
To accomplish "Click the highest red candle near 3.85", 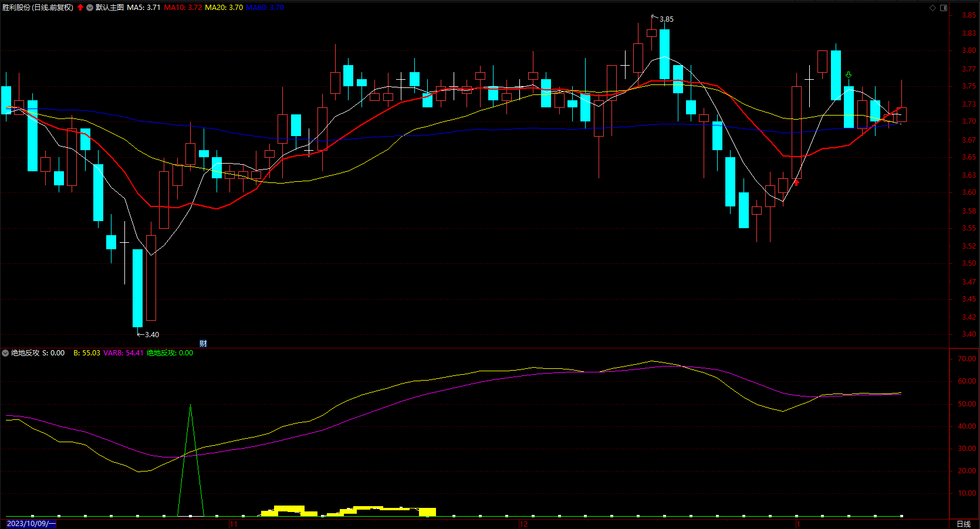I will coord(651,33).
